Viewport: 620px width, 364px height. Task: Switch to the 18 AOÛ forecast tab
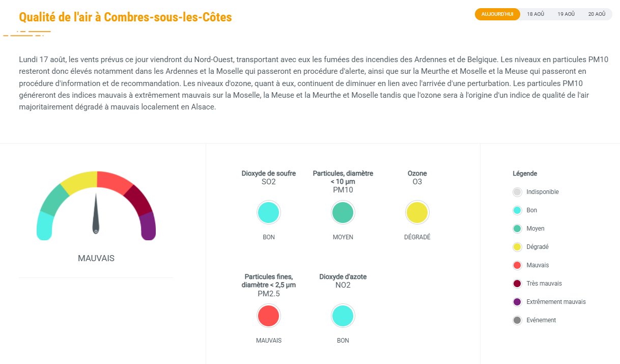(x=536, y=14)
